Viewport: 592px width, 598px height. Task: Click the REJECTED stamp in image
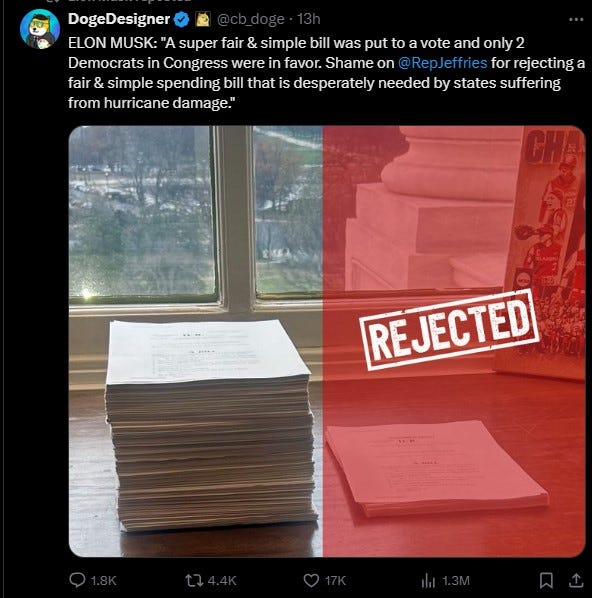tap(449, 330)
